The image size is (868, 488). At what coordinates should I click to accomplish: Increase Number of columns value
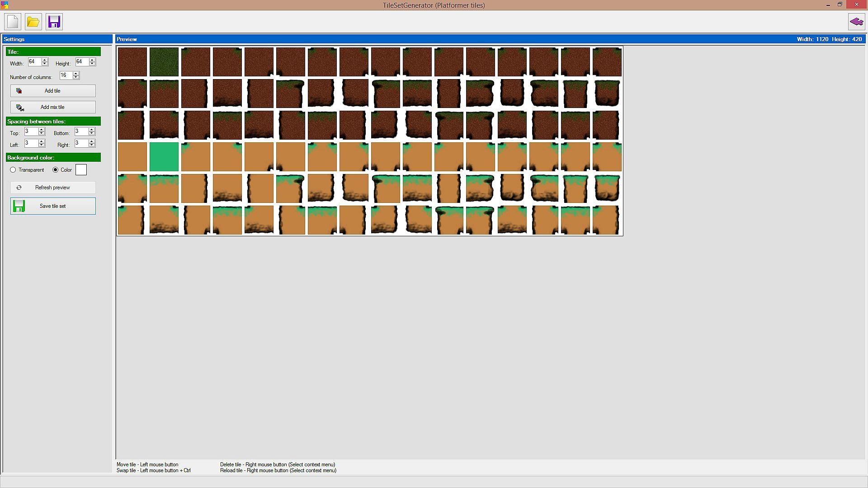pyautogui.click(x=76, y=74)
